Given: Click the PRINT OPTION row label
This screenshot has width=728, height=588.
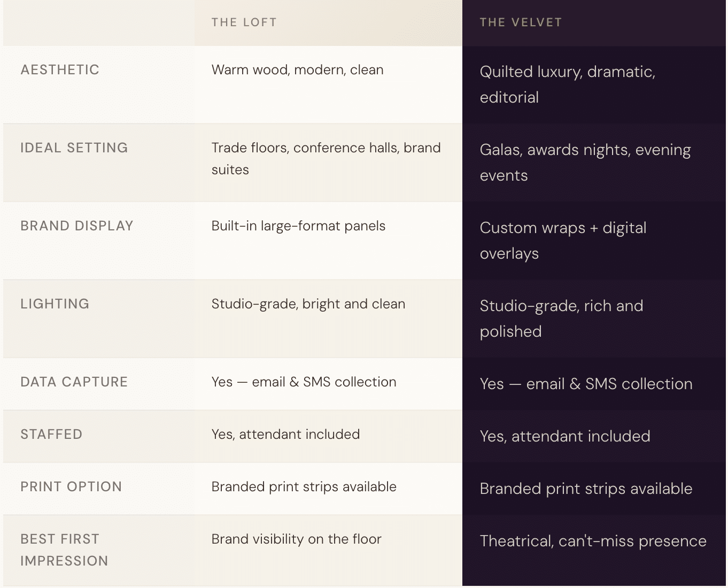Looking at the screenshot, I should [71, 487].
